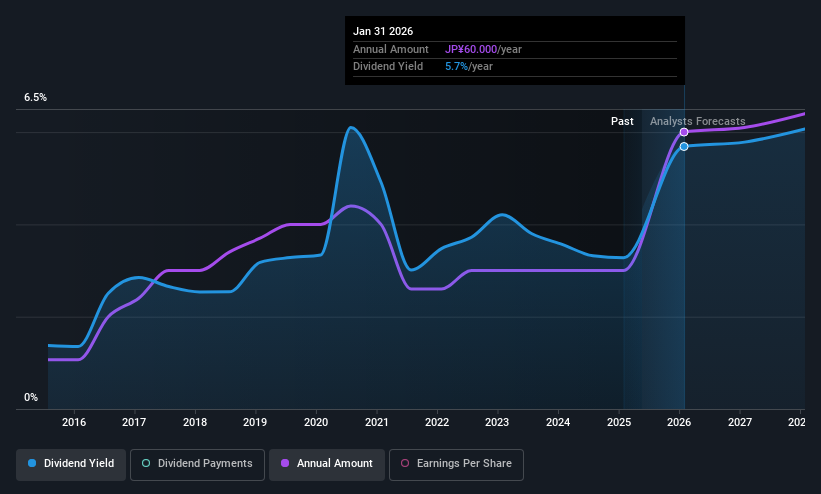
Task: Click the pink Earnings Per Share circle icon
Action: pos(405,463)
